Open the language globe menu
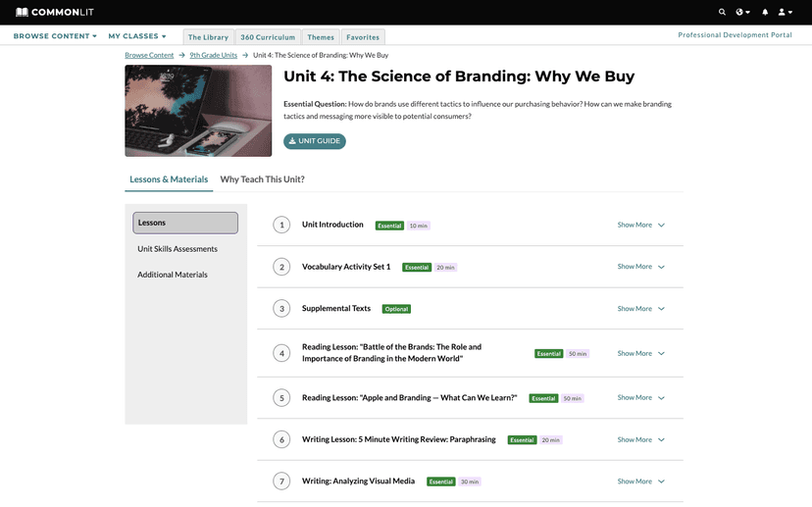Image resolution: width=812 pixels, height=507 pixels. click(x=743, y=12)
